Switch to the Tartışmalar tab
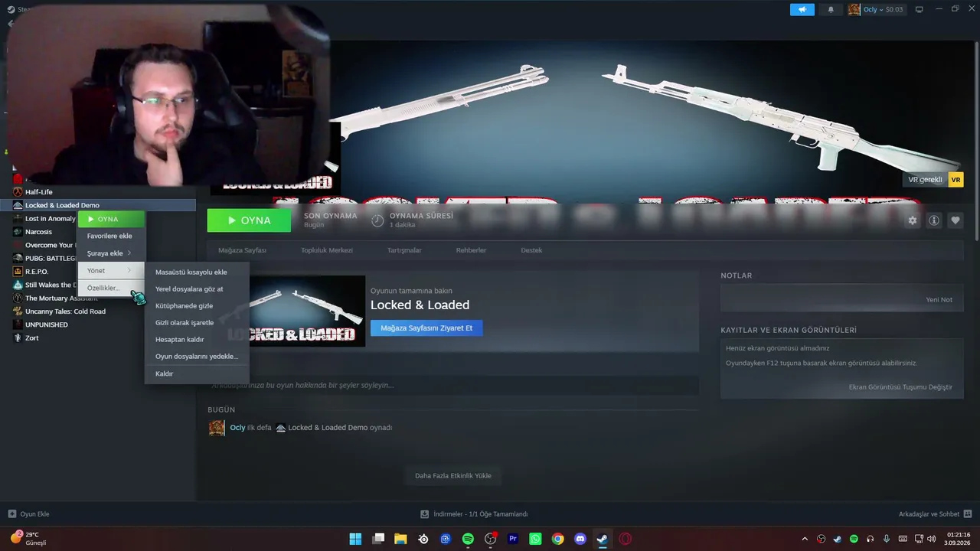Image resolution: width=980 pixels, height=551 pixels. click(x=404, y=250)
